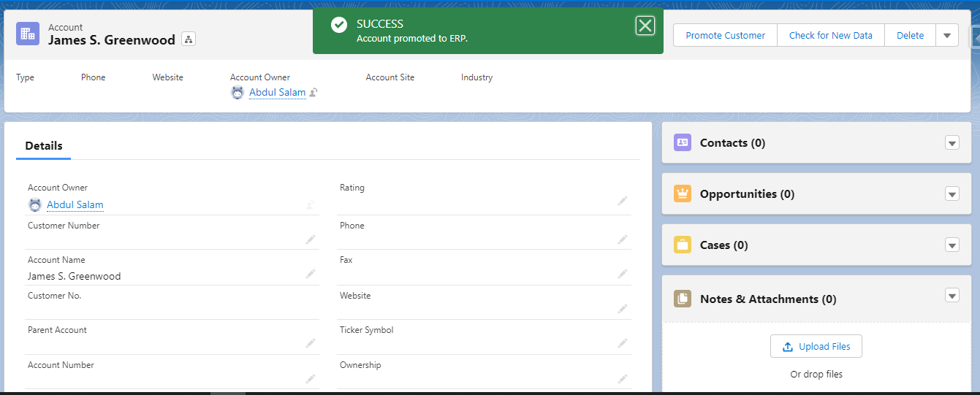Edit Parent Account pencil icon
This screenshot has height=395, width=980.
311,343
